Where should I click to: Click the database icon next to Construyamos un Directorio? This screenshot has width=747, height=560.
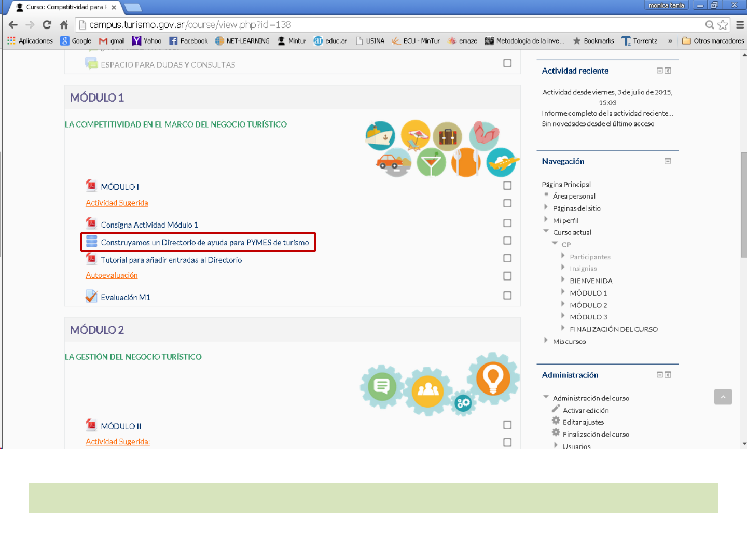91,242
